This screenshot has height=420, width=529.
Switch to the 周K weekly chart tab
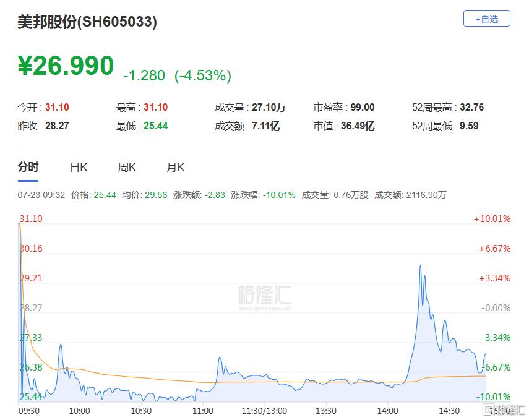click(126, 167)
